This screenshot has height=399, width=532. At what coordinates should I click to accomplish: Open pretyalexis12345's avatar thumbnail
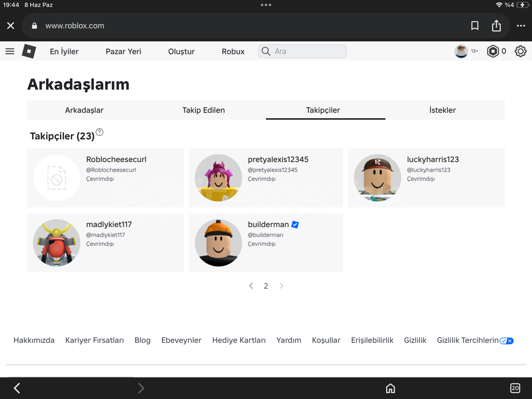(218, 178)
